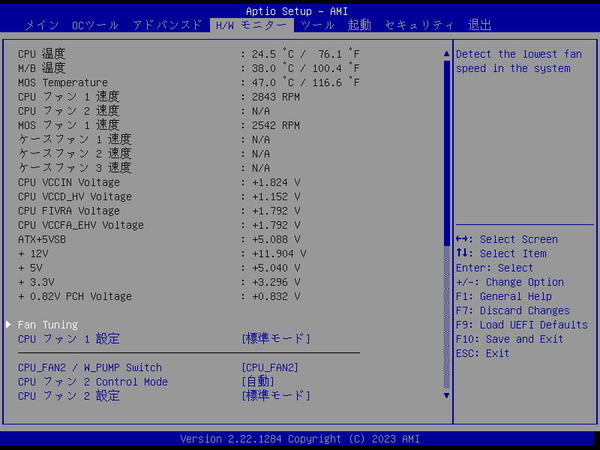Open the 退出 tab

point(479,25)
